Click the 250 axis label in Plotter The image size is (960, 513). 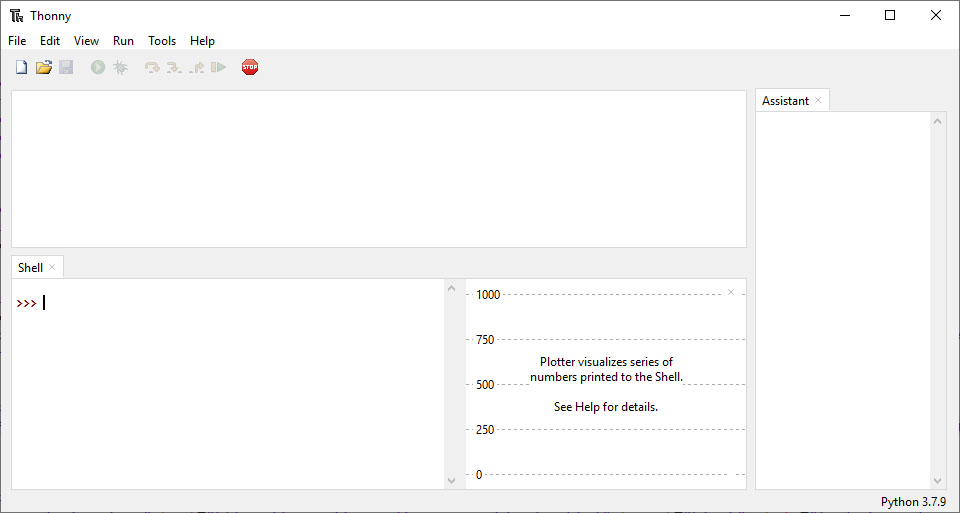click(x=485, y=430)
